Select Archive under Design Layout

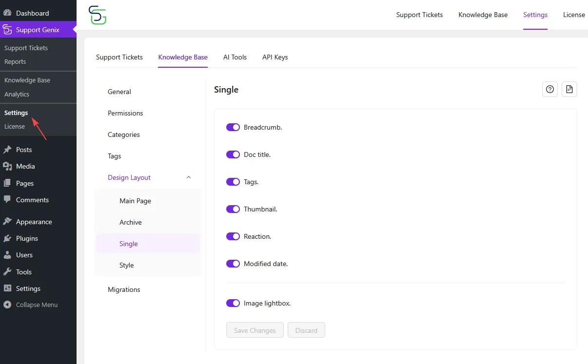pos(131,222)
